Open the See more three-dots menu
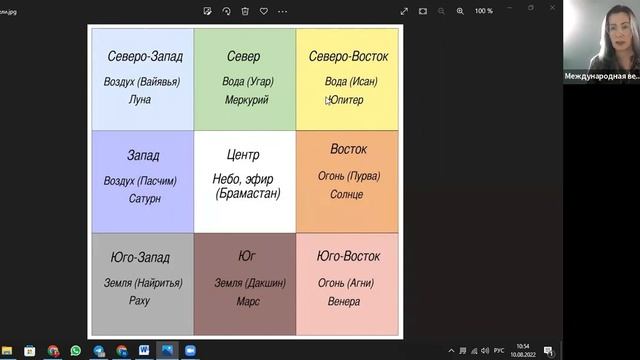640x360 pixels. (282, 11)
